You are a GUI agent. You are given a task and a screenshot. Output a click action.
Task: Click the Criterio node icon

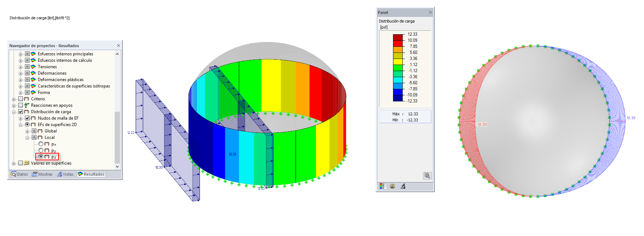[26, 99]
